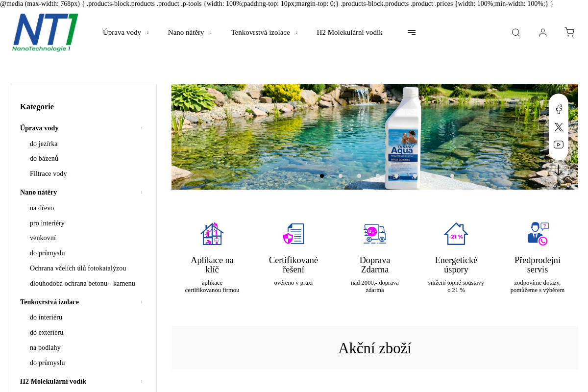
Task: Open sidebar category Úprava vody
Action: tap(39, 128)
